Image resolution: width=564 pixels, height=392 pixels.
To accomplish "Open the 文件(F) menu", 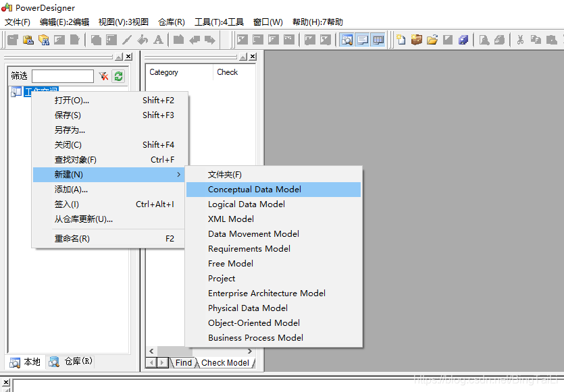I will click(18, 22).
